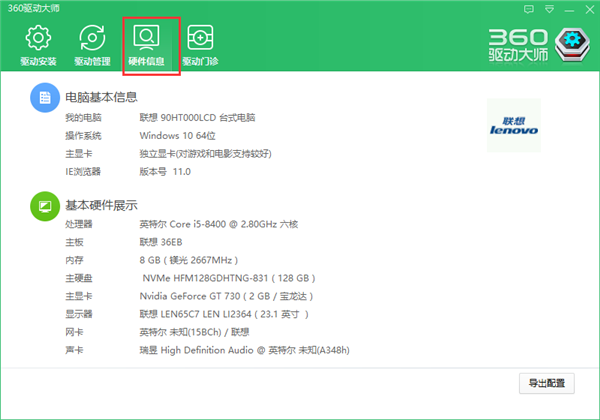
Task: Minimize the 360驱动大师 window
Action: pyautogui.click(x=569, y=10)
